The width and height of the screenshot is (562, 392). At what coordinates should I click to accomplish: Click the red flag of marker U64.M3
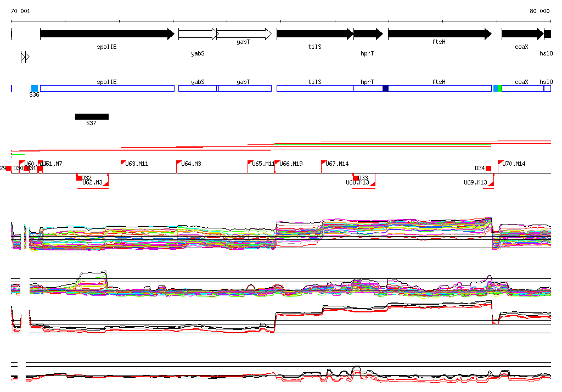pyautogui.click(x=178, y=163)
